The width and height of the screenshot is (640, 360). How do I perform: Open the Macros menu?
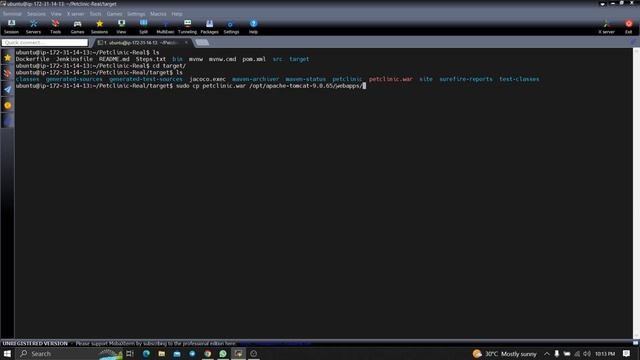click(x=158, y=14)
